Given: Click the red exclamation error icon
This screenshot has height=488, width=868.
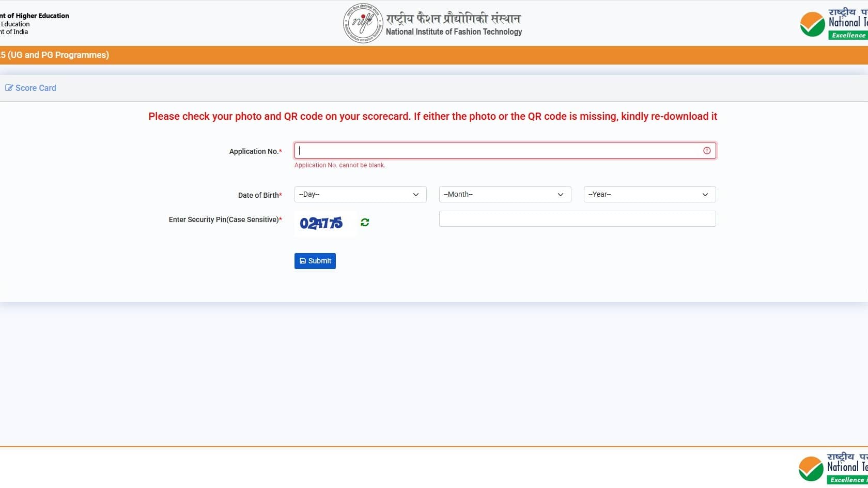Looking at the screenshot, I should point(706,150).
